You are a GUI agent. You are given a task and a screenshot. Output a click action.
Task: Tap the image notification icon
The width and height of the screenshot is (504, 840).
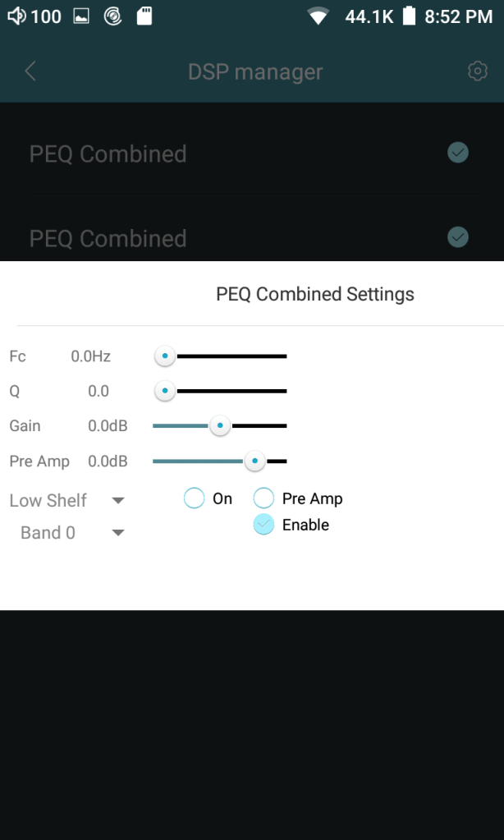point(81,16)
